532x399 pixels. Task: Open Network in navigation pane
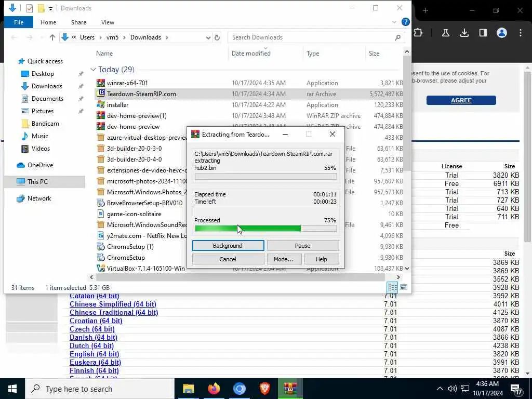point(39,198)
